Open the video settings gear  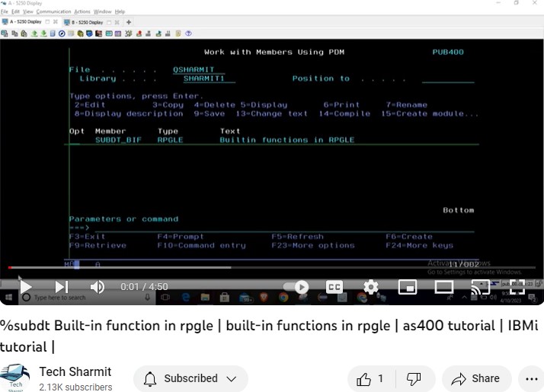pos(371,287)
